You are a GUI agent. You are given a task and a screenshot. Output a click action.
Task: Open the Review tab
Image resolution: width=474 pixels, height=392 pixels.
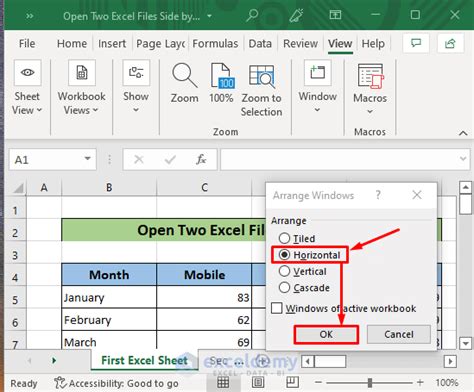300,43
